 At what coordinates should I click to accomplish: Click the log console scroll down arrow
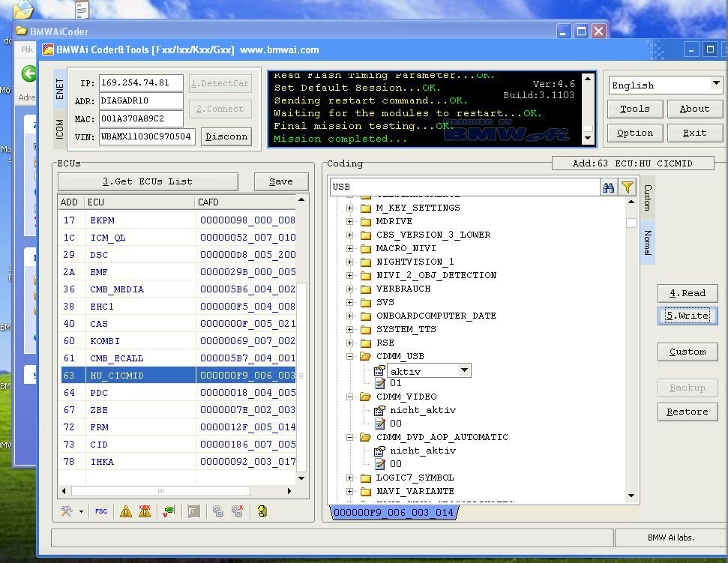point(588,138)
